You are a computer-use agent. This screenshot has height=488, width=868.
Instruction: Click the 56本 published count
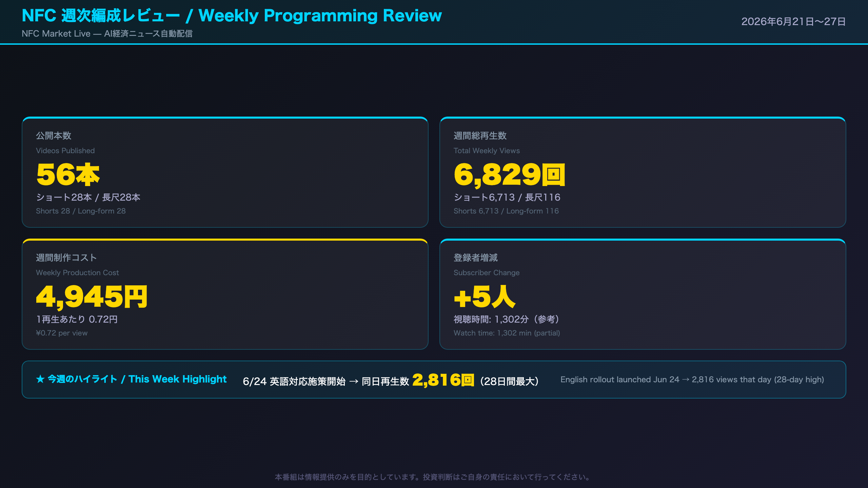(x=68, y=175)
